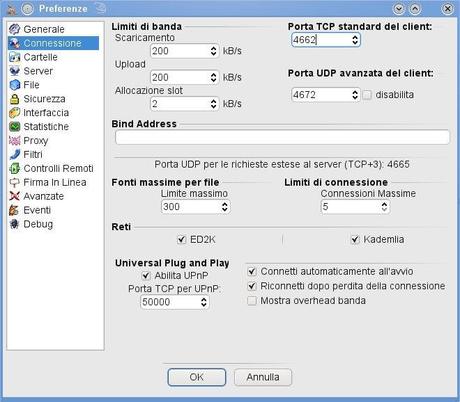Open the Generale preferences icon
The width and height of the screenshot is (460, 402).
click(15, 29)
